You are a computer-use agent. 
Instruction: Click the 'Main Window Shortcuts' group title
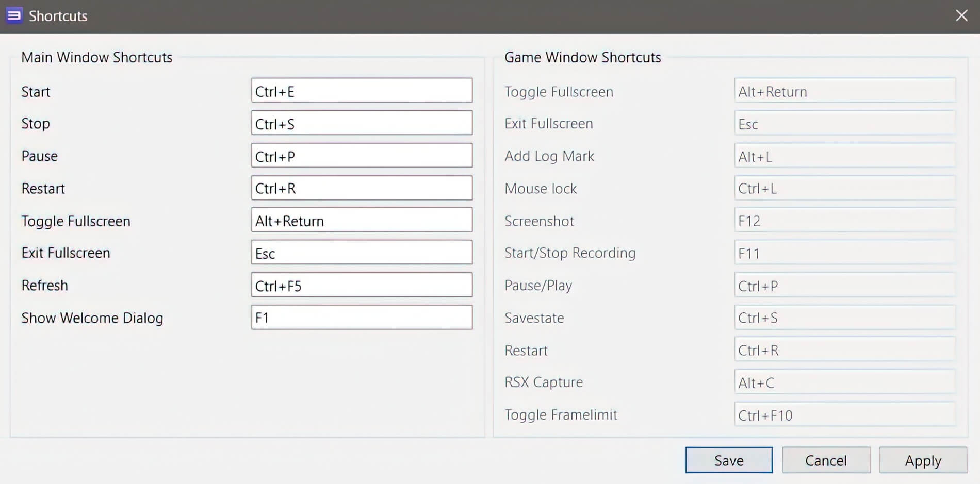pos(97,57)
